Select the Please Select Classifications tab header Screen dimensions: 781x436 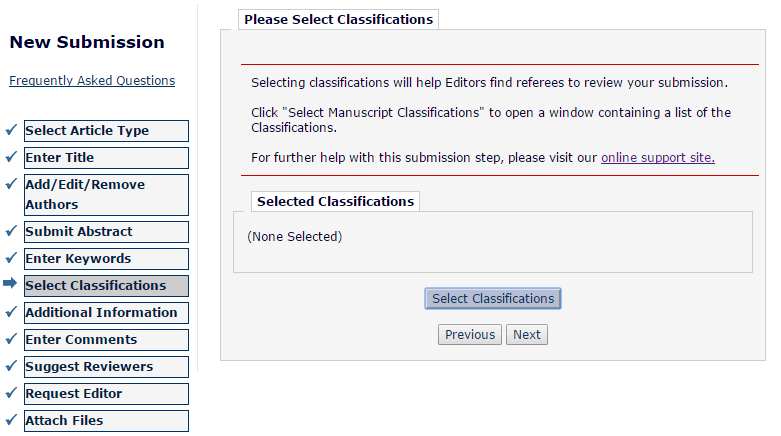coord(338,19)
